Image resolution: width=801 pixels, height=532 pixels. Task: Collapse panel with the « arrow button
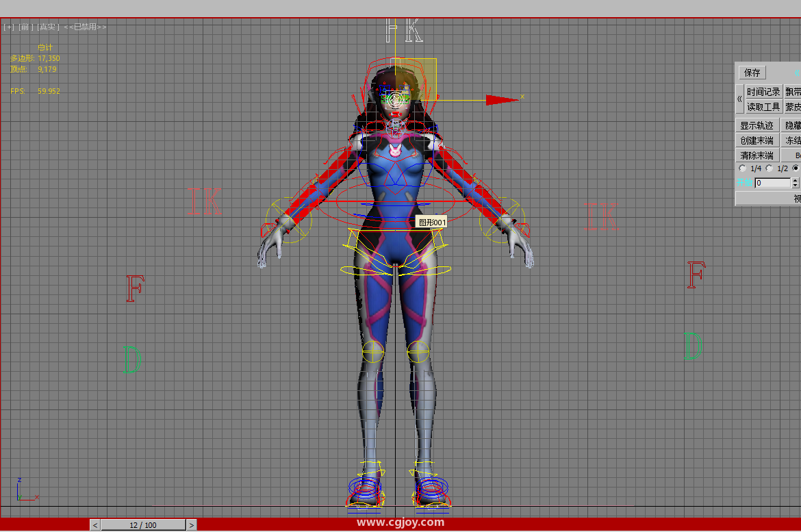(739, 99)
